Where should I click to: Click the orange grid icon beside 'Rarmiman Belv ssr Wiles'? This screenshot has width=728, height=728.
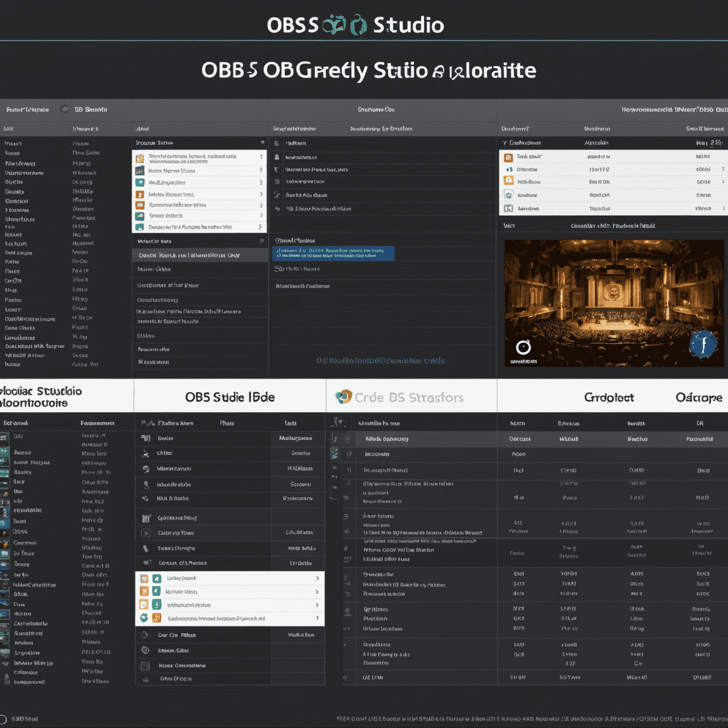tap(140, 205)
